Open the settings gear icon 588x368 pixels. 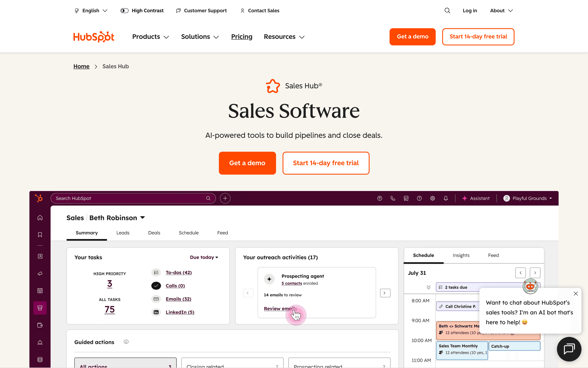(432, 198)
